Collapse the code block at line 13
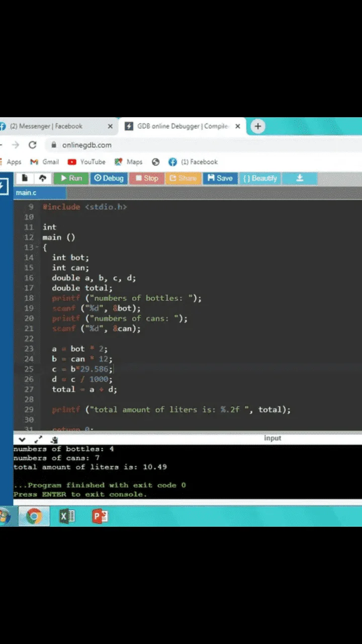Screen dimensions: 362x644 [x=37, y=248]
